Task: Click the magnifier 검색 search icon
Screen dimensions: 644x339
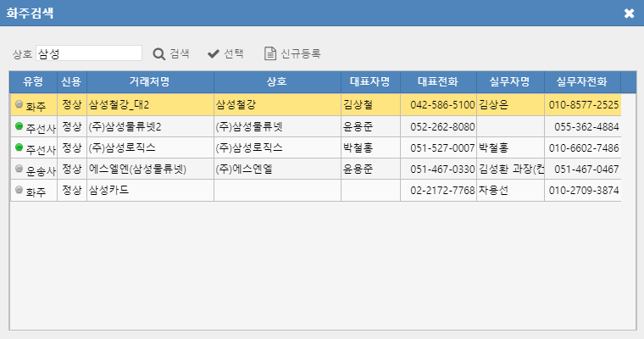Action: pyautogui.click(x=159, y=54)
